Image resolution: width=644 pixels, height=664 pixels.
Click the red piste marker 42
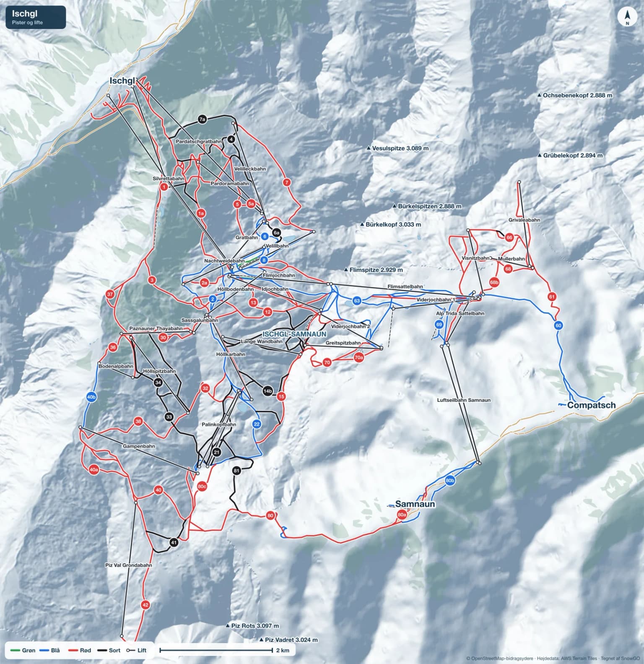[x=145, y=605]
